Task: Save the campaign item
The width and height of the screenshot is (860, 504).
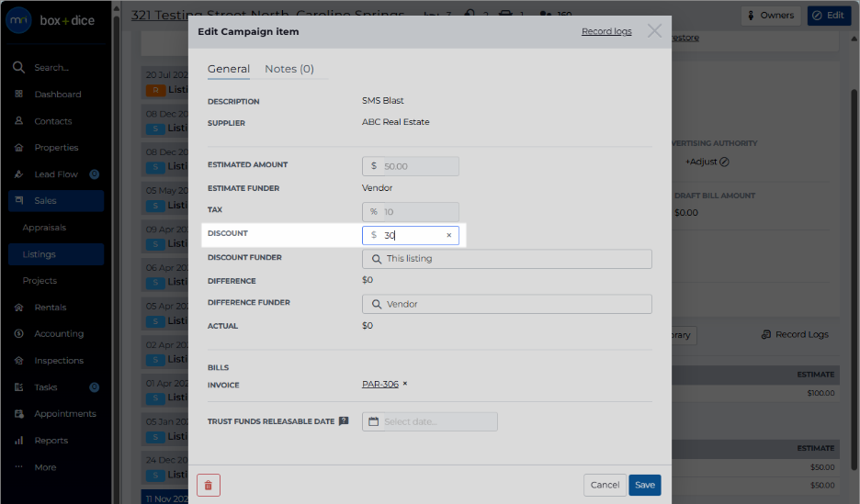Action: (x=644, y=485)
